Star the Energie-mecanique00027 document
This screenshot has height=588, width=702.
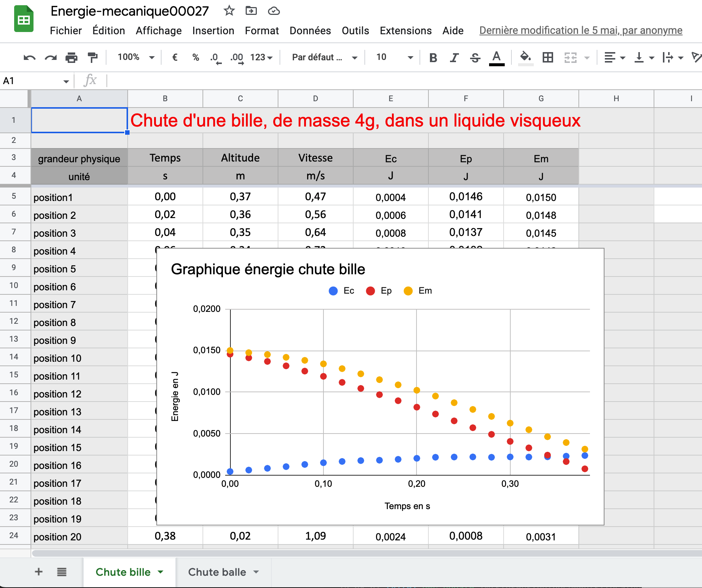(x=229, y=11)
